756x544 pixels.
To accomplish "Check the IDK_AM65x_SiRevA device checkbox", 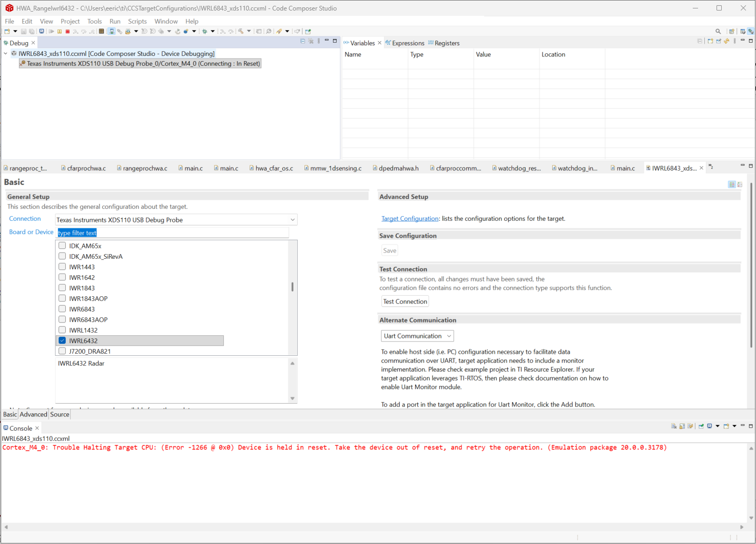I will (62, 256).
